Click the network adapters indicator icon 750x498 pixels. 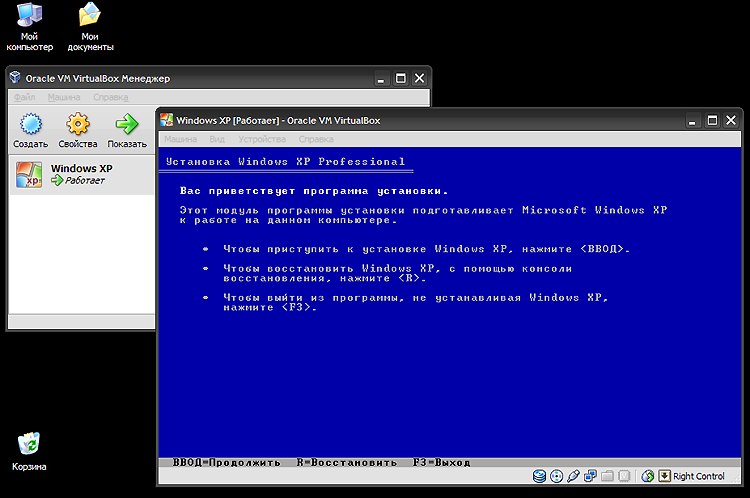tap(590, 476)
